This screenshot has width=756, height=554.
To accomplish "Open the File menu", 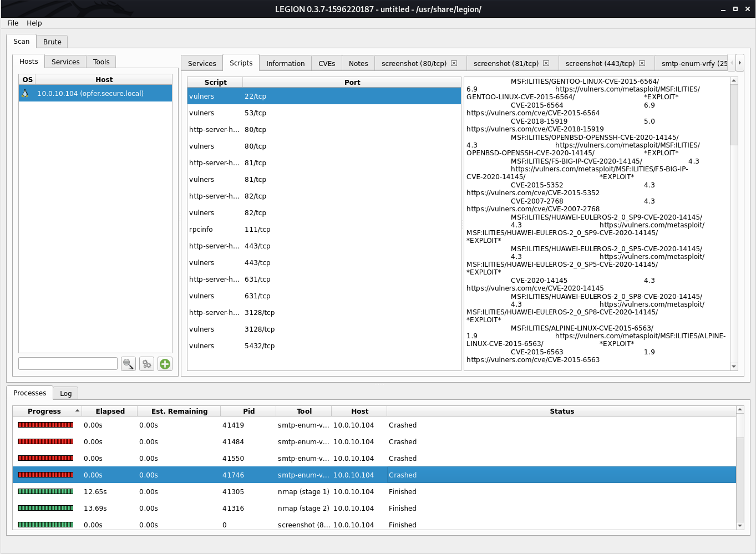I will [13, 23].
